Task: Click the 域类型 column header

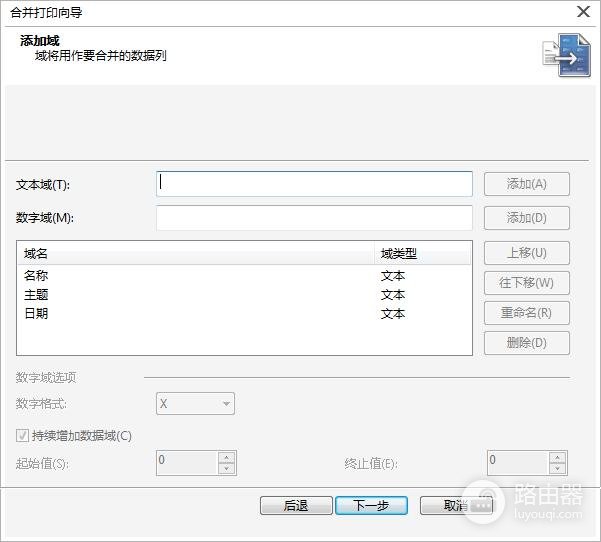Action: 422,253
